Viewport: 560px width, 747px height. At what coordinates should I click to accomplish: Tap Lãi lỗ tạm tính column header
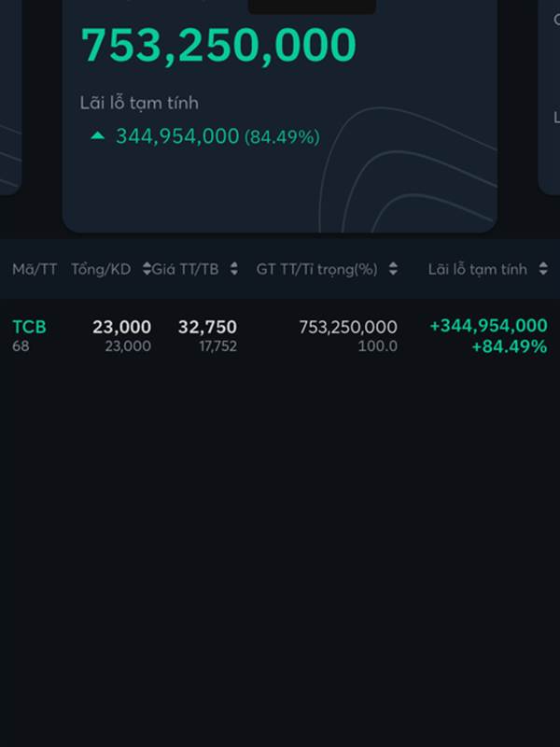(x=478, y=269)
